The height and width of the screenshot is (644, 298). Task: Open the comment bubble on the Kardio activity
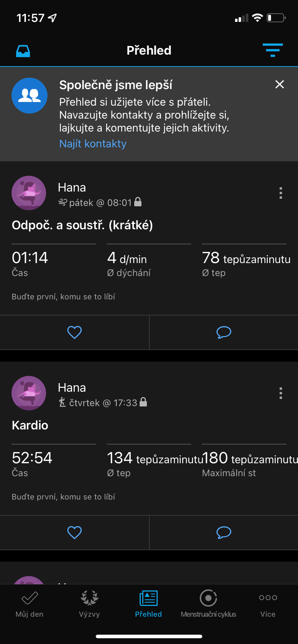pos(223,533)
